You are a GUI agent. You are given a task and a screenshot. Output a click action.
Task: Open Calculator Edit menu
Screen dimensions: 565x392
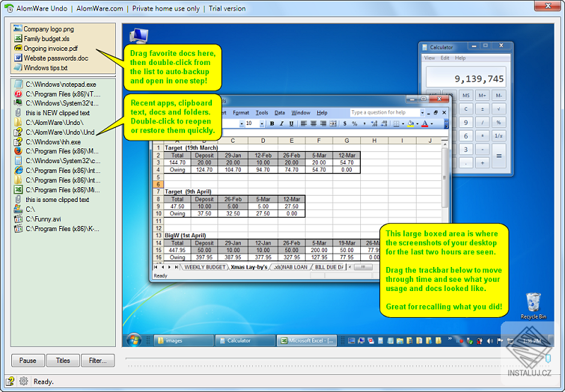[x=445, y=58]
